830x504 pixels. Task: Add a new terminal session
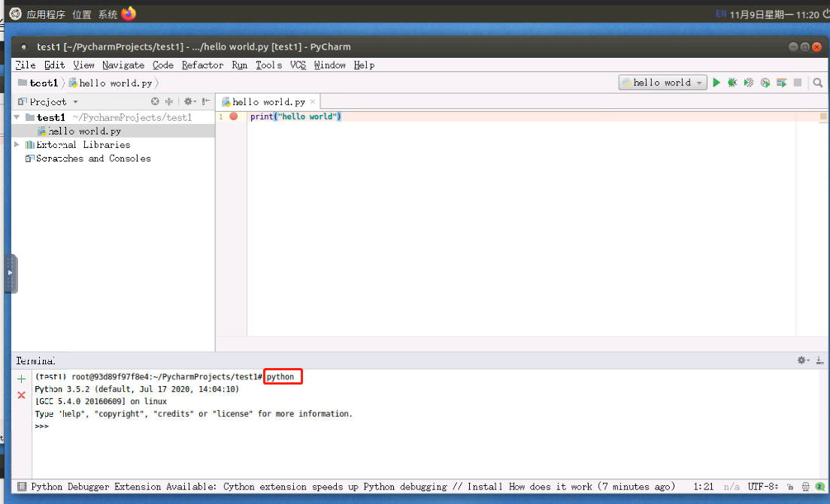click(21, 379)
